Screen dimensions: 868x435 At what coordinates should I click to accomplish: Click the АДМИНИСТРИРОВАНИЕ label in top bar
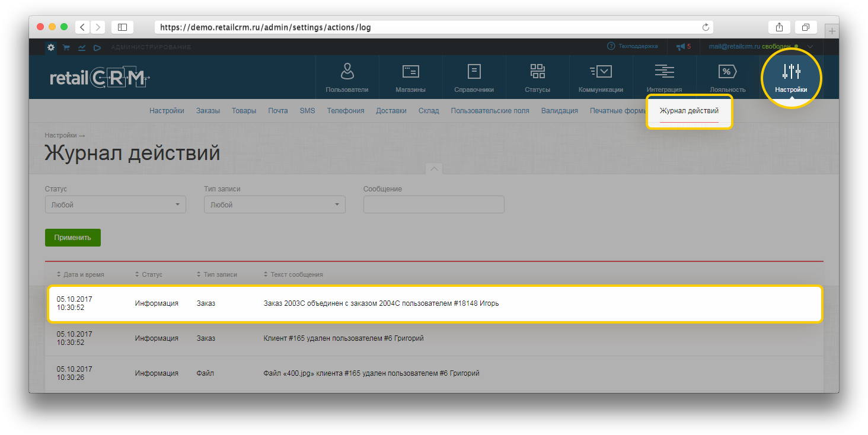tap(151, 47)
